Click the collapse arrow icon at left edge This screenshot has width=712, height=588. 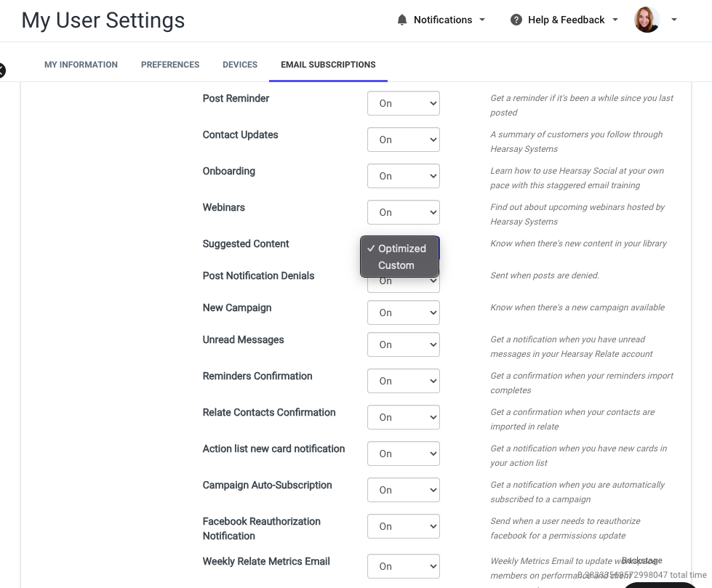[1, 71]
